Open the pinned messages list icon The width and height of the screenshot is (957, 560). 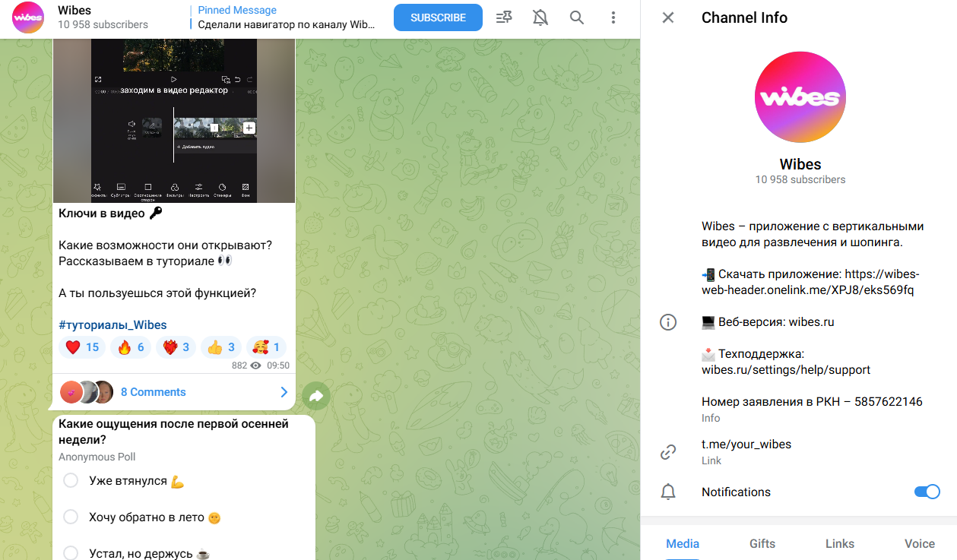(x=503, y=17)
